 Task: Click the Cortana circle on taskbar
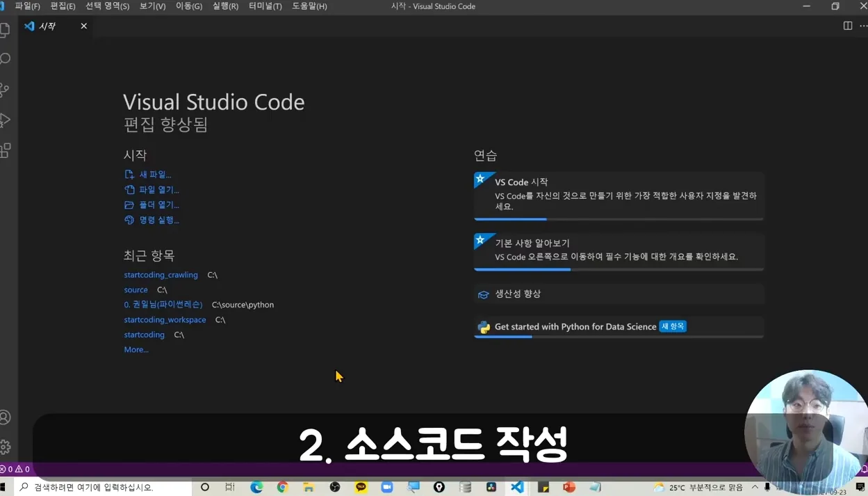tap(205, 487)
